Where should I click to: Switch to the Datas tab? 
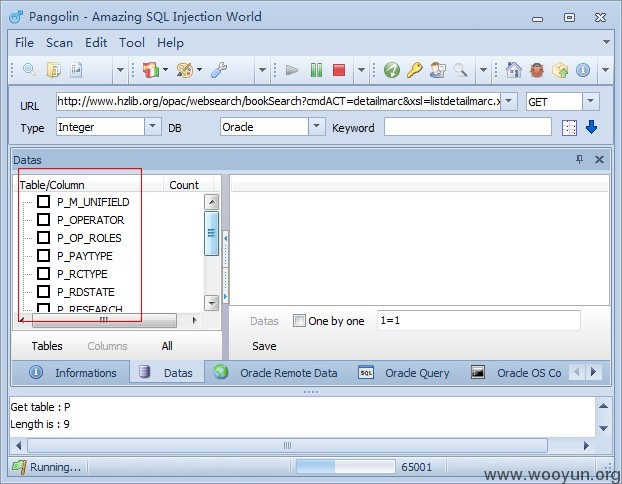coord(167,373)
